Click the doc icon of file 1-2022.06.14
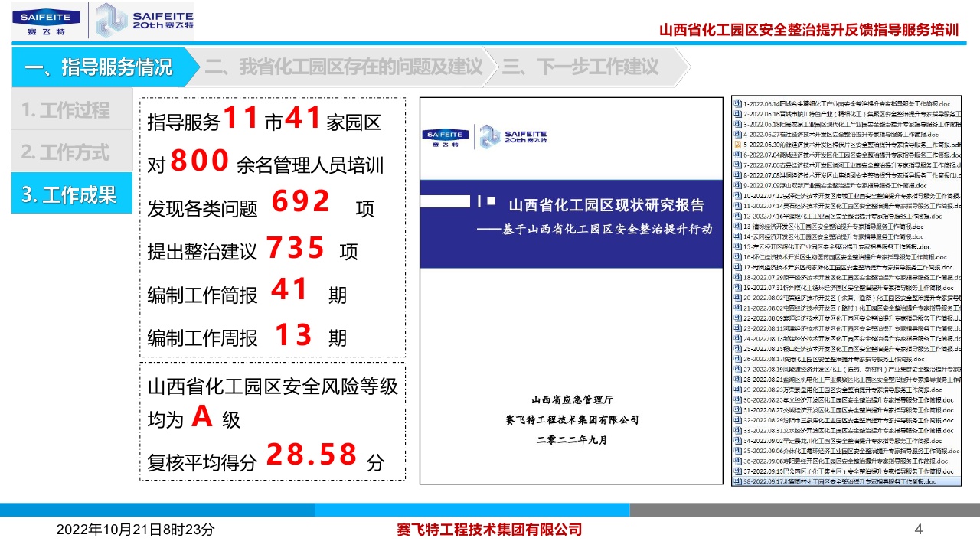Screen dimensions: 980x551 [x=737, y=103]
